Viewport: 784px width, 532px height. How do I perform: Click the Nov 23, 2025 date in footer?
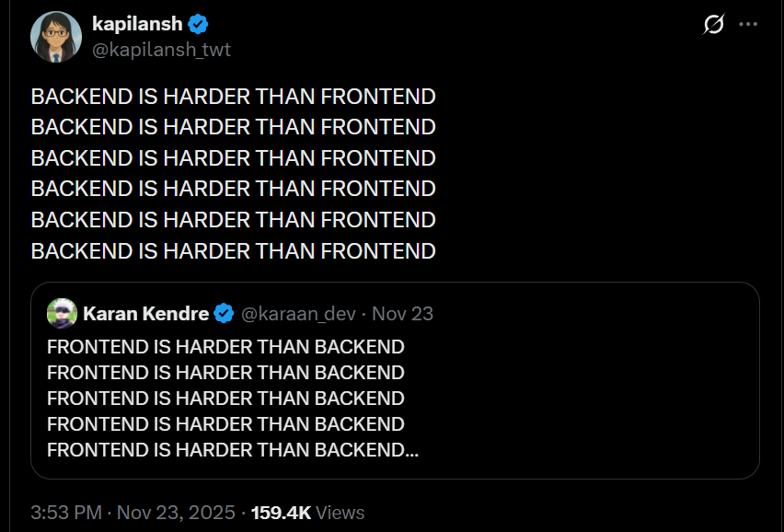pos(173,513)
